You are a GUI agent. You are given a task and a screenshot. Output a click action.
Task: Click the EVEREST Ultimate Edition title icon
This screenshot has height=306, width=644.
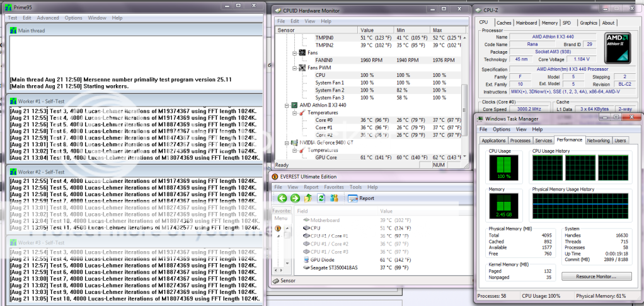click(x=275, y=177)
